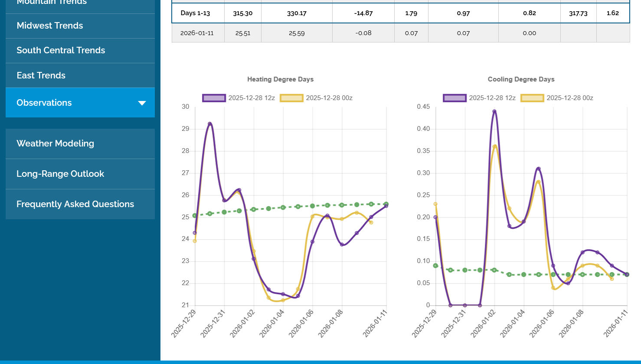Open the Weather Modeling section
Screen dimensions: 641x364
click(55, 143)
